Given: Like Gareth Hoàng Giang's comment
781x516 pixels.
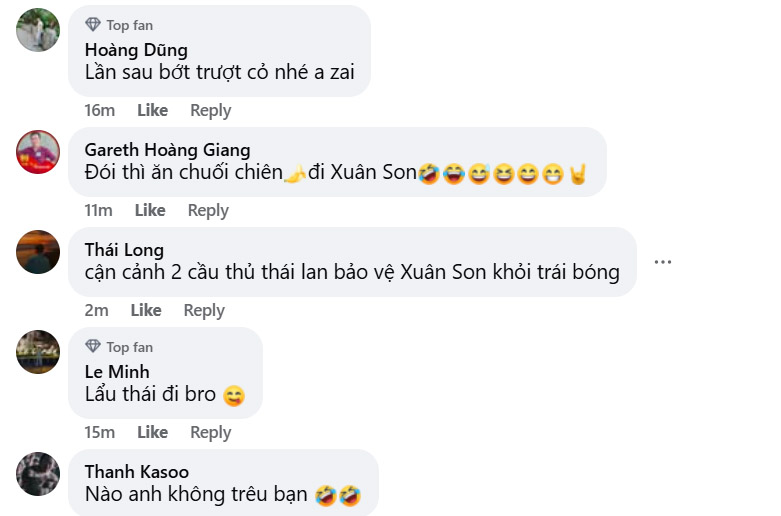Looking at the screenshot, I should [150, 210].
